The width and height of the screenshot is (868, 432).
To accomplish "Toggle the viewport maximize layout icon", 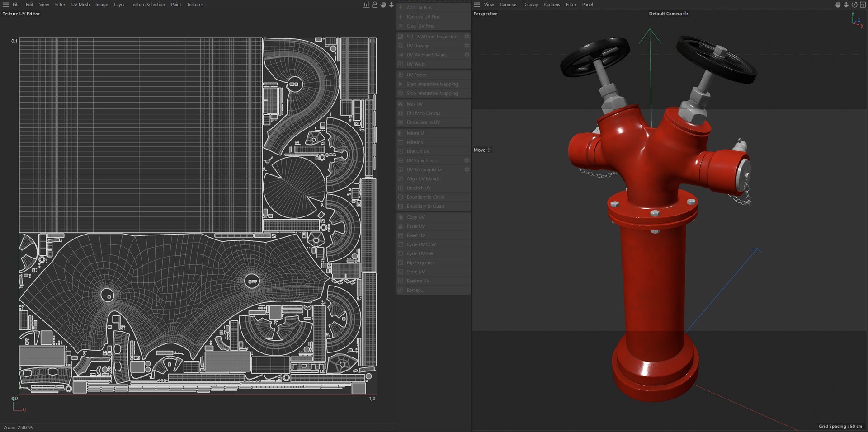I will [863, 5].
